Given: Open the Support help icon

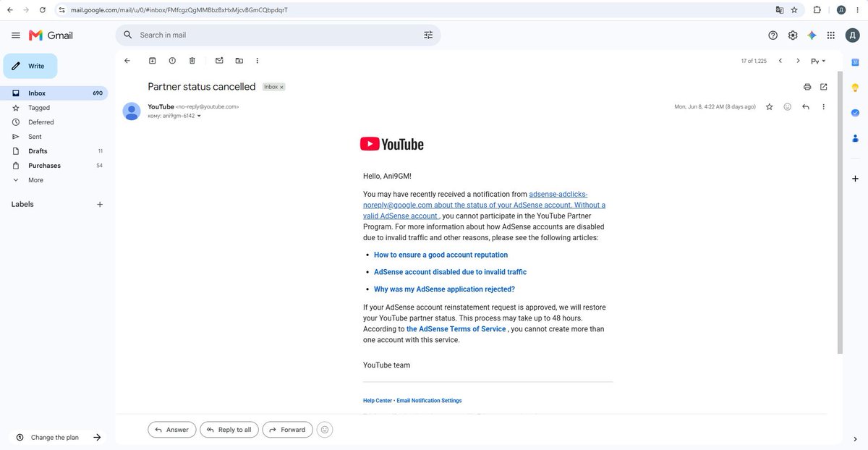Looking at the screenshot, I should (x=773, y=35).
